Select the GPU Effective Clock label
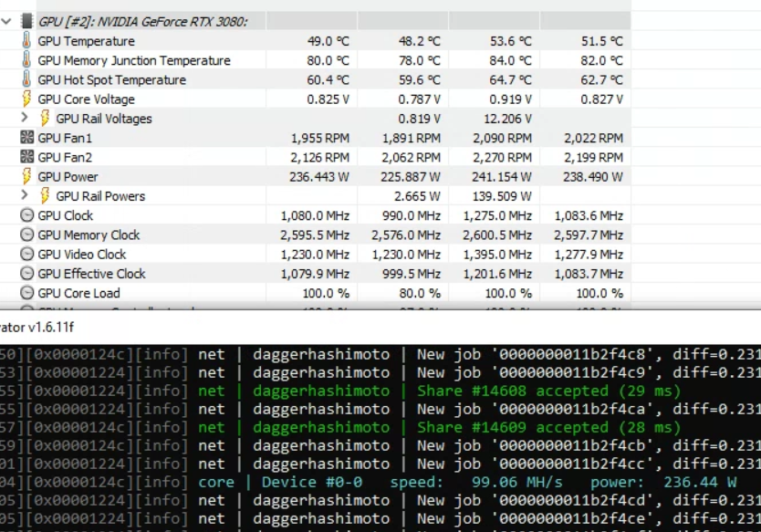 (x=92, y=275)
